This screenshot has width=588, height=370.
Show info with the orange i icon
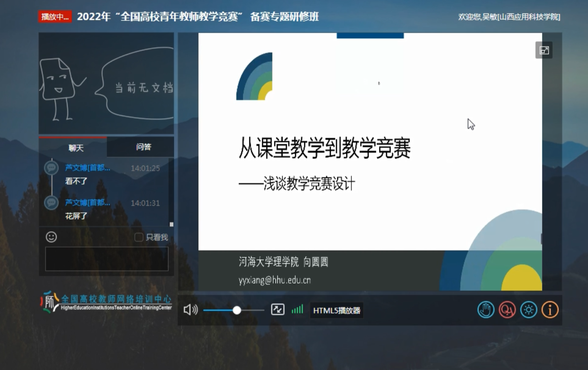point(550,310)
